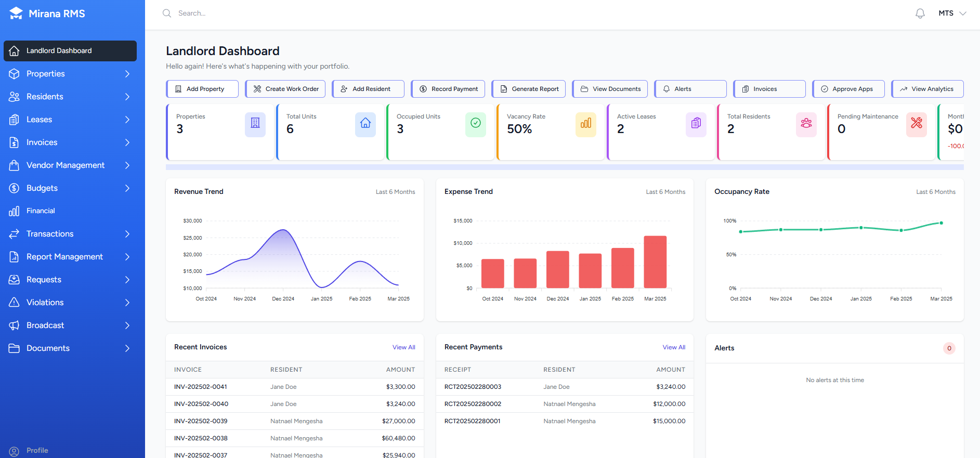
Task: Expand the Invoices sidebar chevron
Action: pos(127,142)
